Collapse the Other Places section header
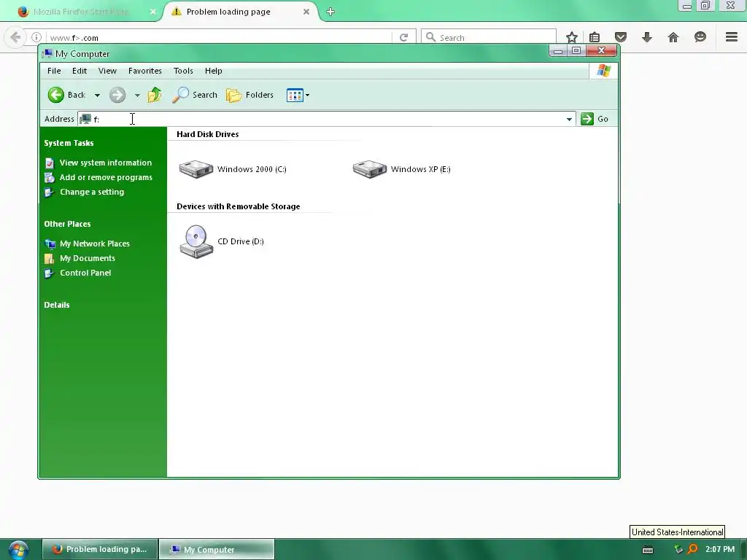Viewport: 747px width, 560px height. click(x=67, y=224)
